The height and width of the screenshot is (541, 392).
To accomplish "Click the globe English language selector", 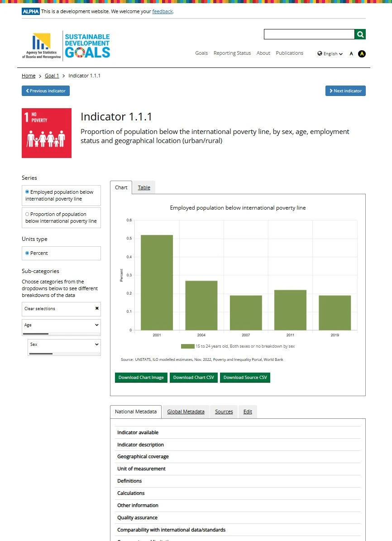I will (330, 54).
